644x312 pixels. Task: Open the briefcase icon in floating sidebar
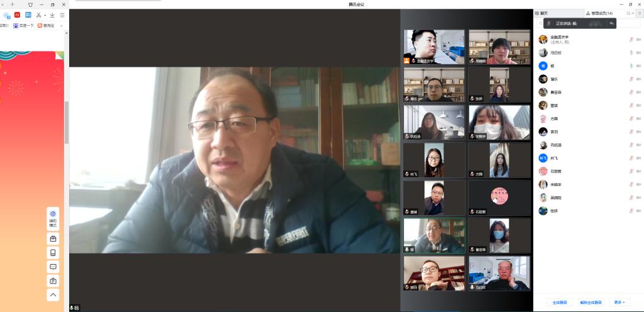coord(53,239)
